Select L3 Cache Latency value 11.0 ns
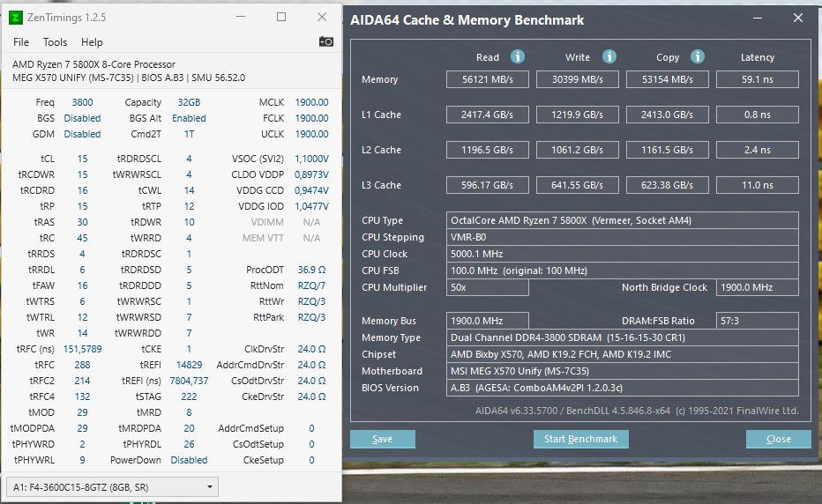The height and width of the screenshot is (504, 822). coord(758,185)
